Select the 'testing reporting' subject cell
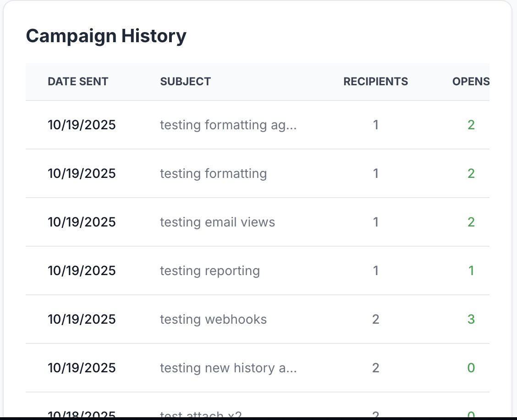This screenshot has height=420, width=517. pyautogui.click(x=210, y=271)
